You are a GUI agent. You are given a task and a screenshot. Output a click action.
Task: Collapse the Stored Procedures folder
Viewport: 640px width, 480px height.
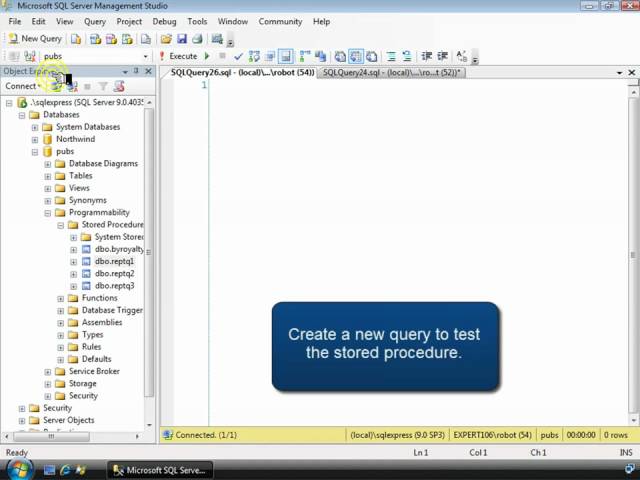pyautogui.click(x=61, y=225)
